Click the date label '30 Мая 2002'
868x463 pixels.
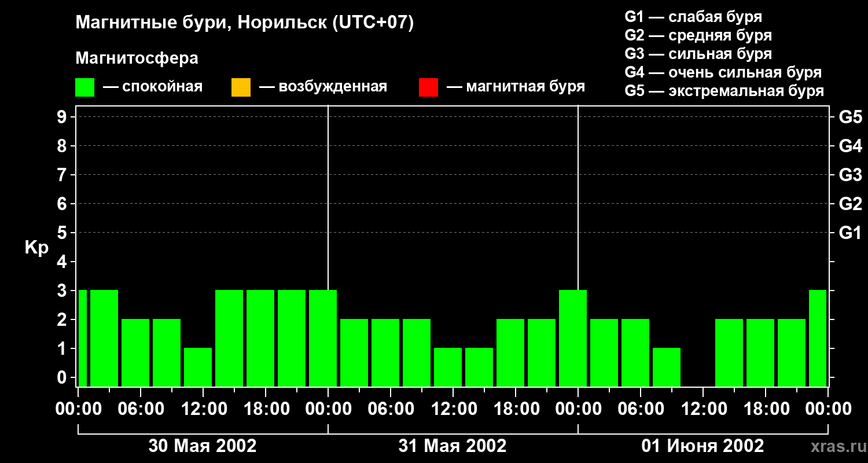pos(203,446)
